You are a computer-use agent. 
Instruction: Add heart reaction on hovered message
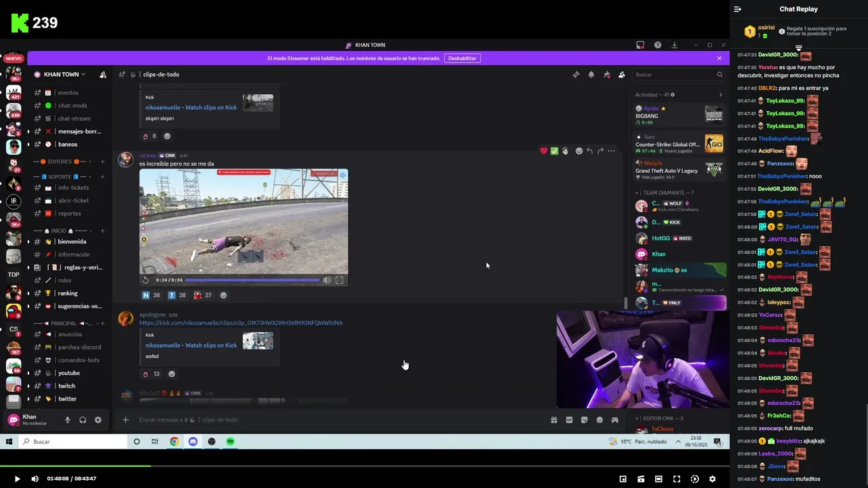pyautogui.click(x=543, y=151)
